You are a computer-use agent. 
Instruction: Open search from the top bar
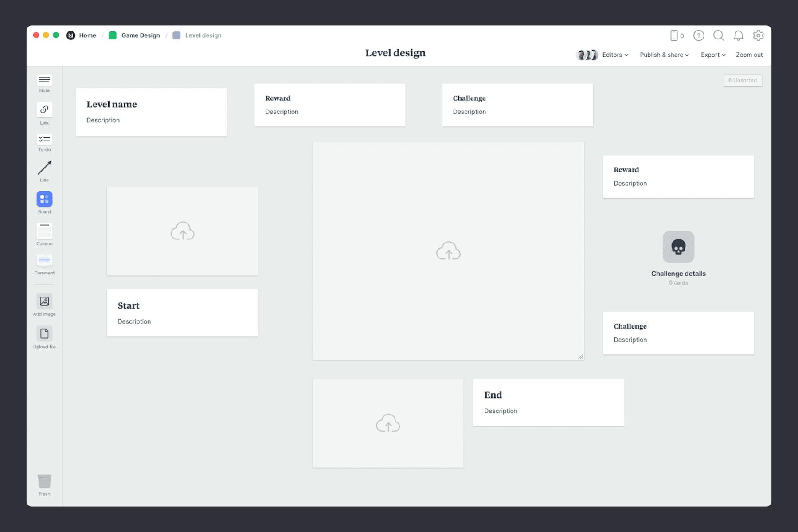coord(719,35)
